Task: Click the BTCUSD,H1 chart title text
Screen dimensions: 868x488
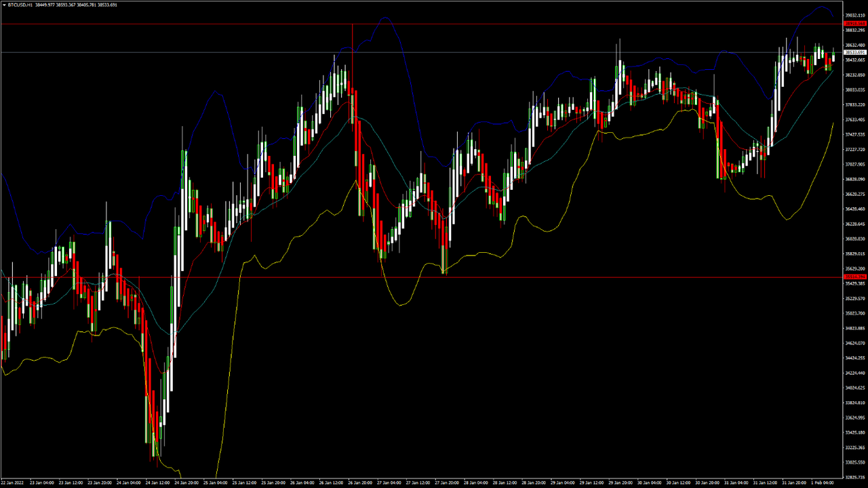Action: (x=20, y=5)
